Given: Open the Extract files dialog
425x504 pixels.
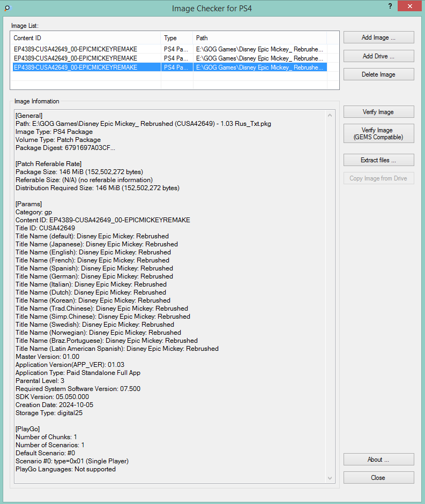Looking at the screenshot, I should 379,160.
